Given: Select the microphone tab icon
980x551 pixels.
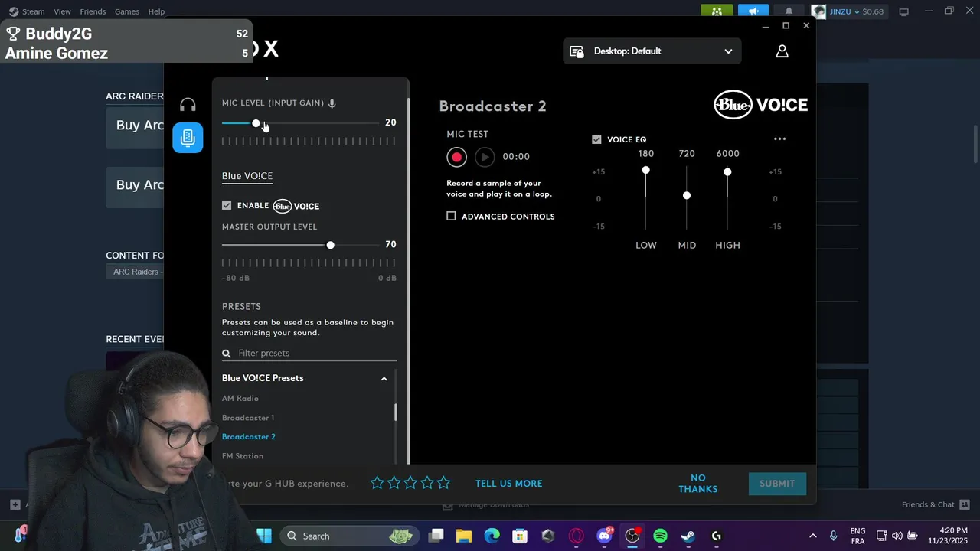Looking at the screenshot, I should (188, 138).
